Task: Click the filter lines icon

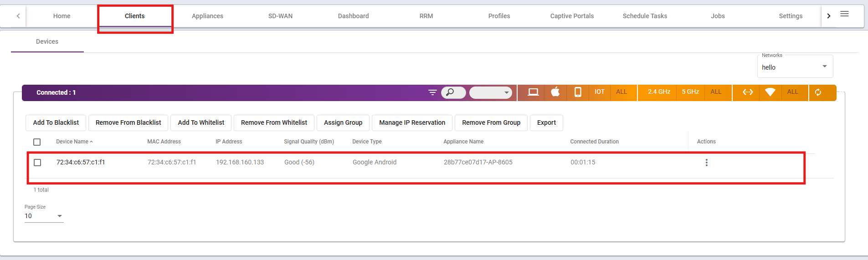Action: tap(432, 92)
